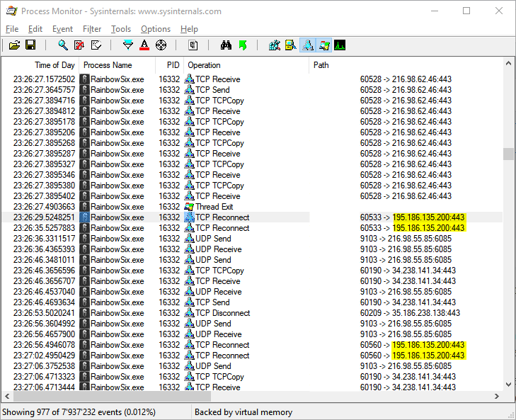516x420 pixels.
Task: Toggle Show Profiling Events graph icon
Action: point(340,45)
